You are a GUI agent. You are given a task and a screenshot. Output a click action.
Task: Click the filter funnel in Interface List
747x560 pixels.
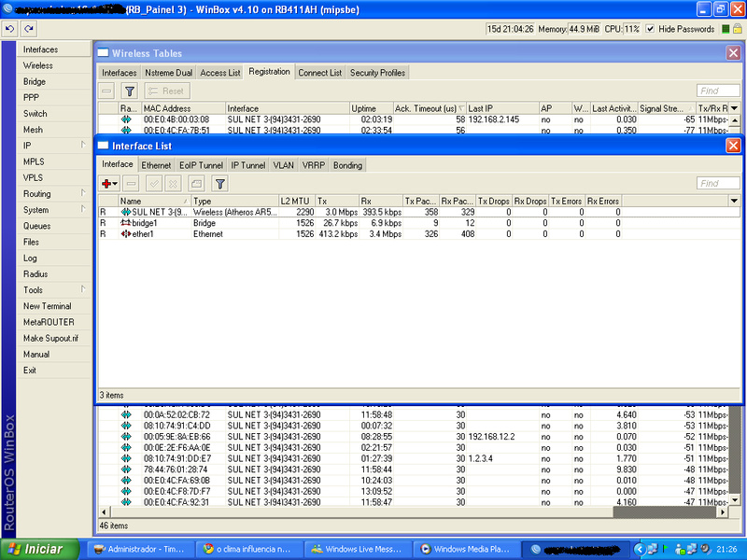click(220, 184)
